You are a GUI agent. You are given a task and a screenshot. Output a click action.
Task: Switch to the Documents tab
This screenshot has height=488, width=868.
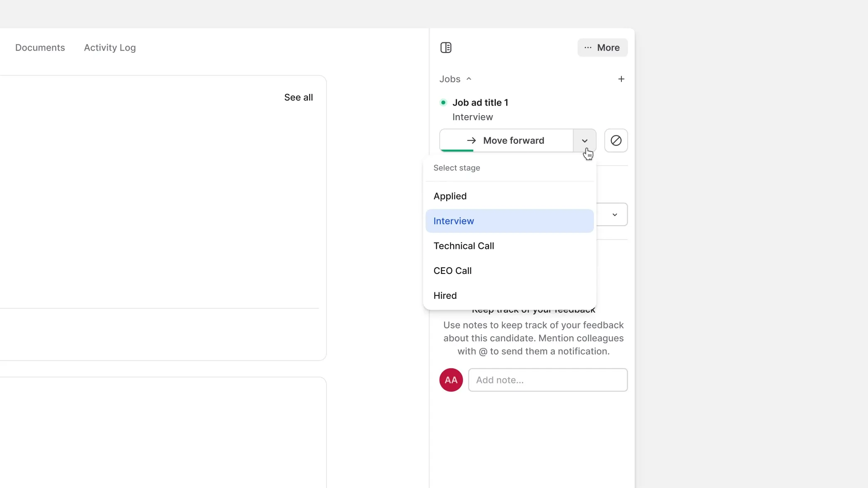(x=40, y=47)
